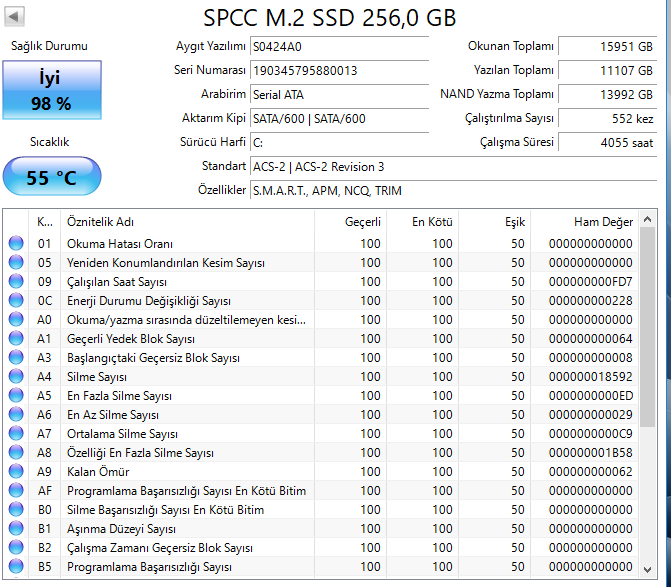The width and height of the screenshot is (671, 587).
Task: Click the SPCC M.2 SSD 256,0 GB title
Action: [x=330, y=18]
